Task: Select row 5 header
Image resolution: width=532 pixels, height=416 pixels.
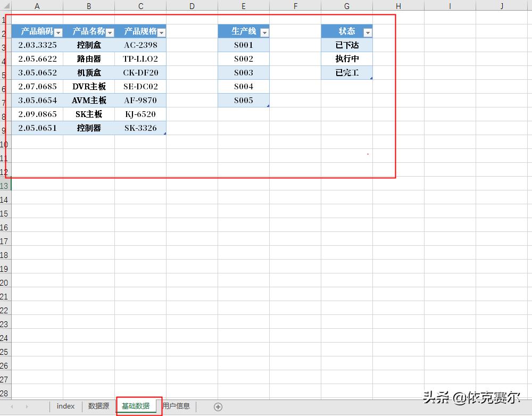Action: pyautogui.click(x=6, y=72)
